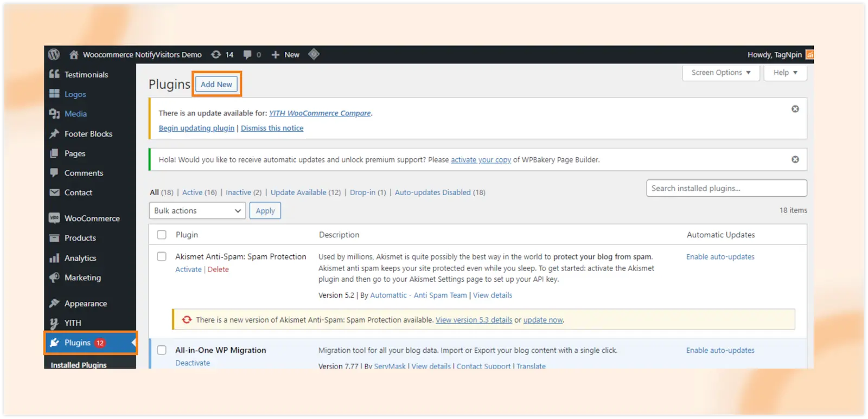
Task: Expand the Help tab
Action: tap(785, 73)
